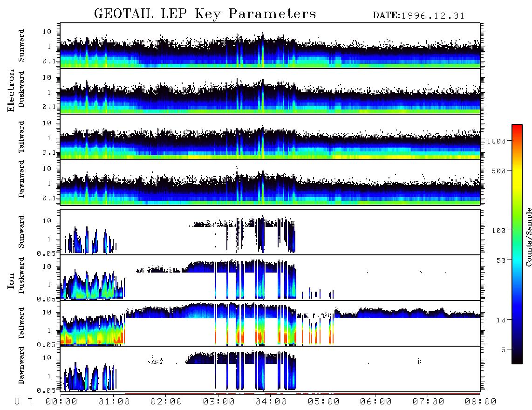Select the Ion "Tailward" axis label
Image resolution: width=532 pixels, height=410 pixels.
(x=21, y=323)
